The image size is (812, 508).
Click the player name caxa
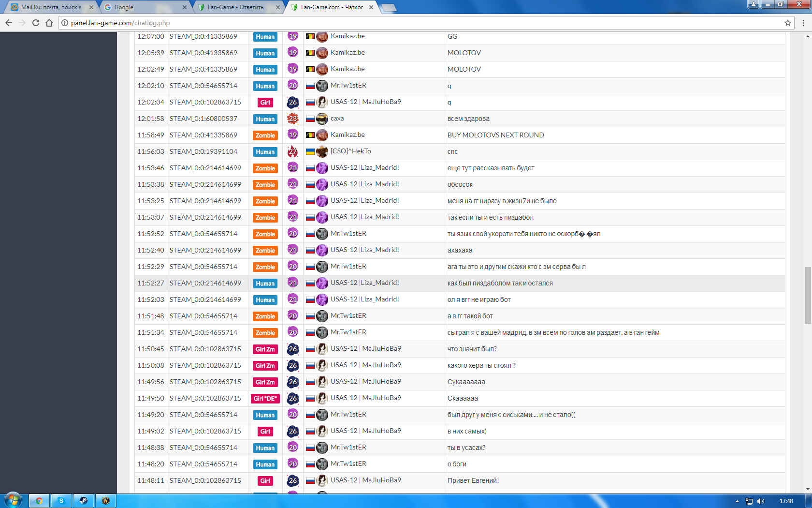[337, 119]
